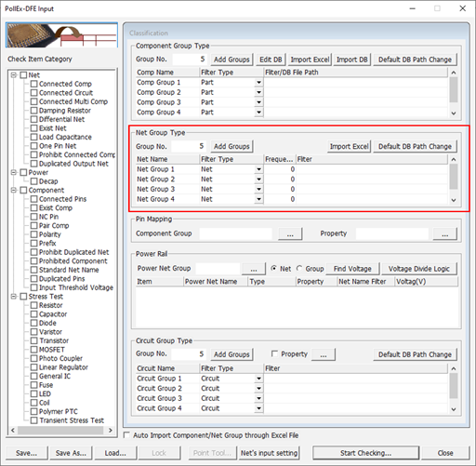This screenshot has height=466, width=476.
Task: Select Transient Stress Test tree item
Action: [x=72, y=420]
